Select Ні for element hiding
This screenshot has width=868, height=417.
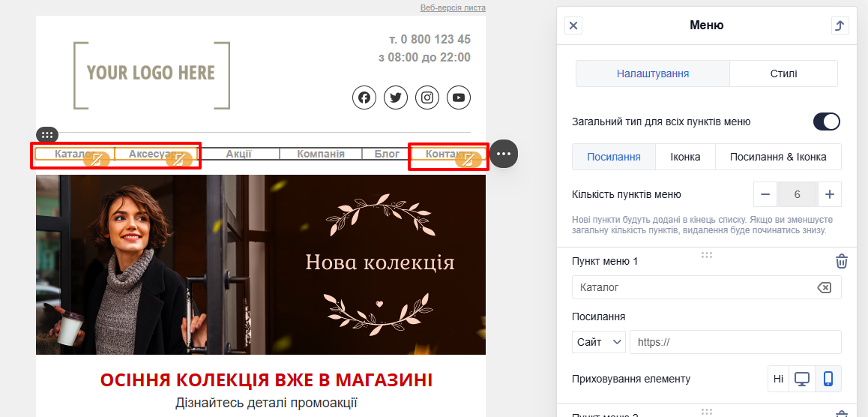[x=778, y=379]
